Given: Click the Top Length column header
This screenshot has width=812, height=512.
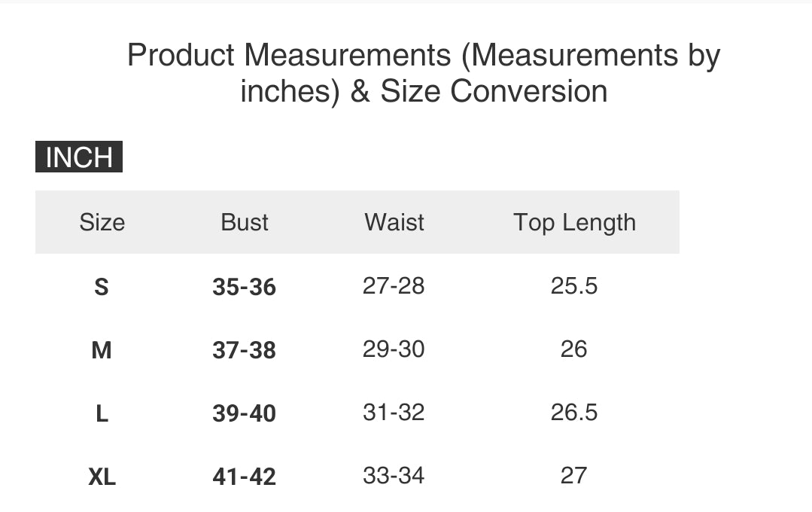Looking at the screenshot, I should [574, 223].
